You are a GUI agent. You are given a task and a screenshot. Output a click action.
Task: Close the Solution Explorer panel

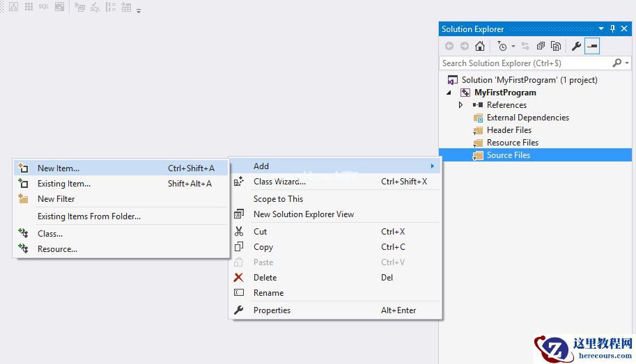[x=624, y=29]
